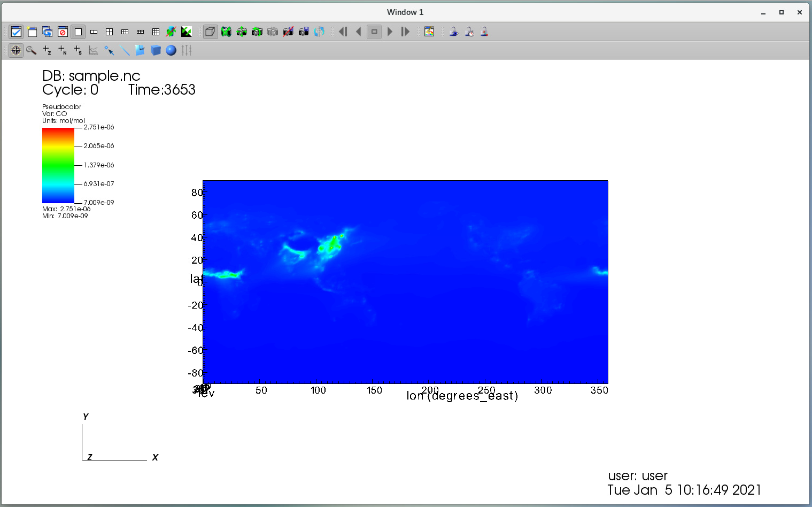Create a new visualization window
This screenshot has height=507, width=812.
click(32, 32)
